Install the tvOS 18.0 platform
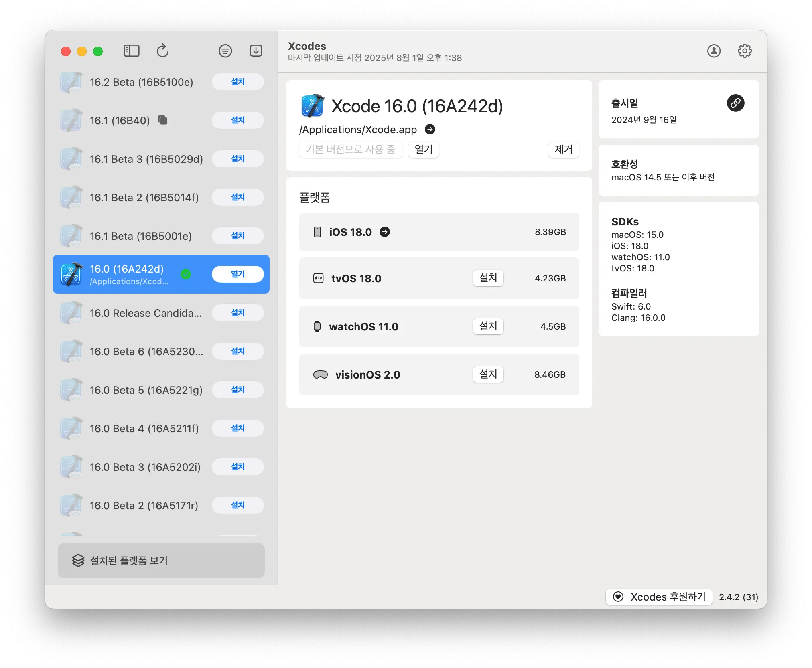The height and width of the screenshot is (668, 812). click(x=488, y=278)
